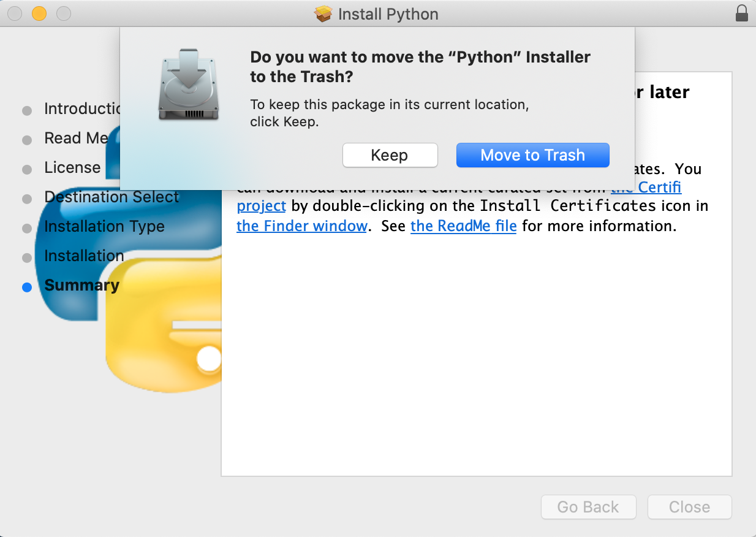
Task: Select the Destination Select step
Action: tap(112, 197)
